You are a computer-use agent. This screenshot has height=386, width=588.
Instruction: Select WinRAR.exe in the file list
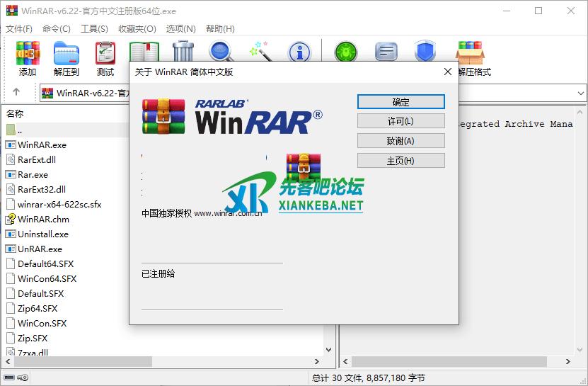tap(42, 144)
